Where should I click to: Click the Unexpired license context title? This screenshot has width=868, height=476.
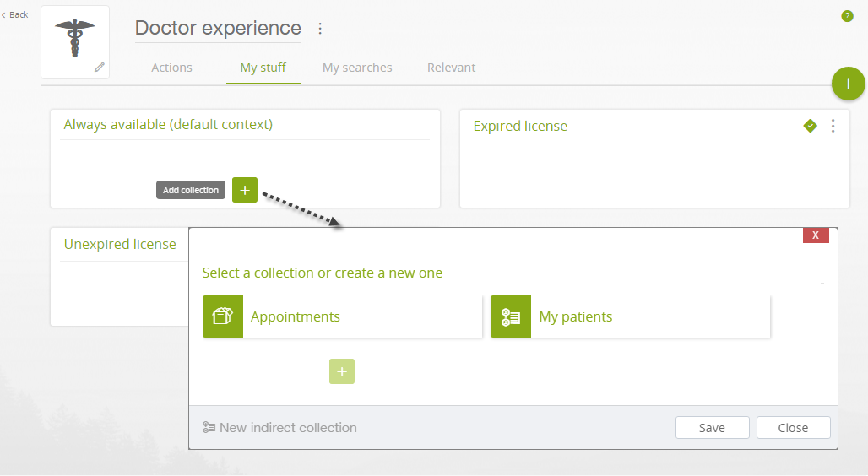coord(120,244)
